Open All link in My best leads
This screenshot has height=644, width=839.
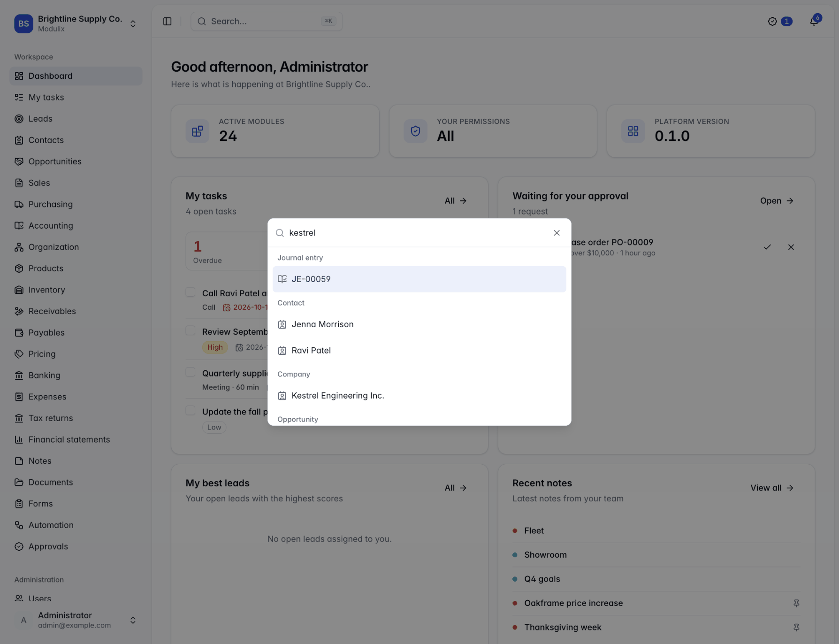[x=456, y=488]
